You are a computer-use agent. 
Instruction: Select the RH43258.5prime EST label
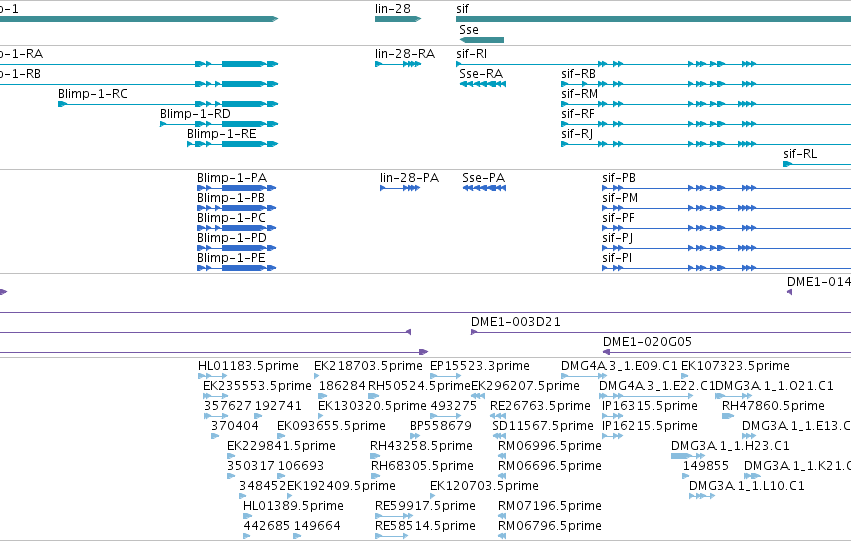pyautogui.click(x=421, y=446)
